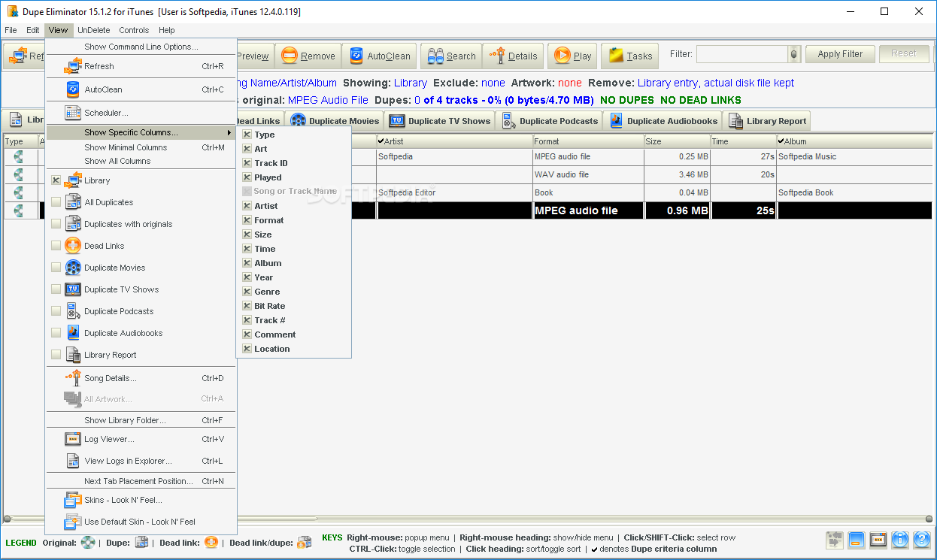This screenshot has height=560, width=937.
Task: Click the Size column header
Action: tap(677, 141)
